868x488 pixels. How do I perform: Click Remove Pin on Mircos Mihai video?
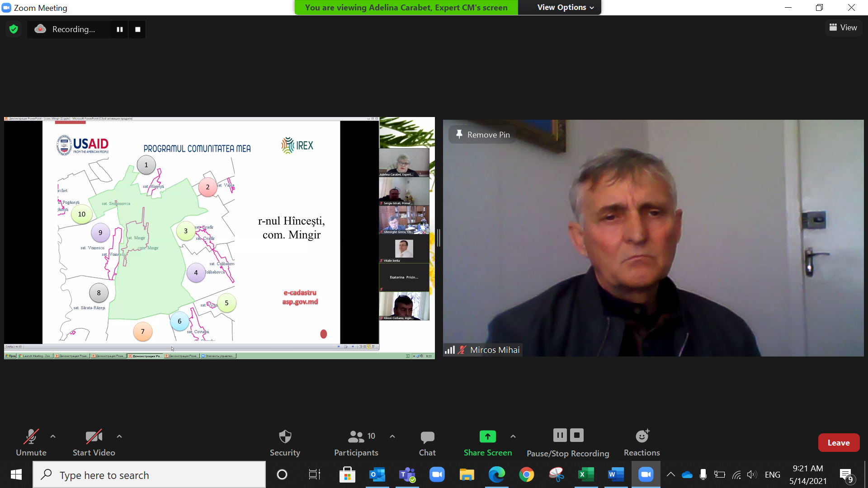tap(483, 135)
